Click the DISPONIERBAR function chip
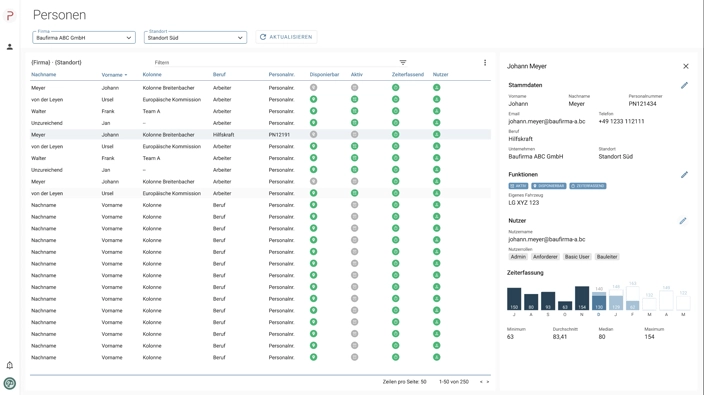 [549, 186]
